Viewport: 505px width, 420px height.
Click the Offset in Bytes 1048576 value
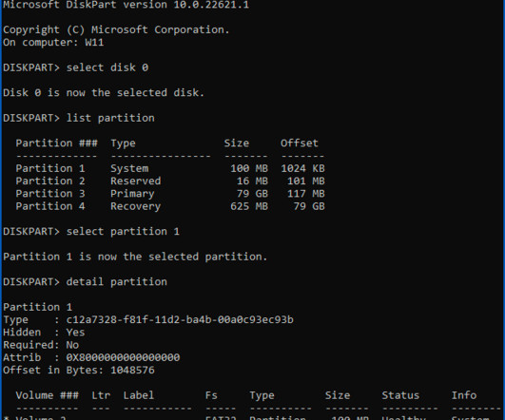click(x=132, y=371)
